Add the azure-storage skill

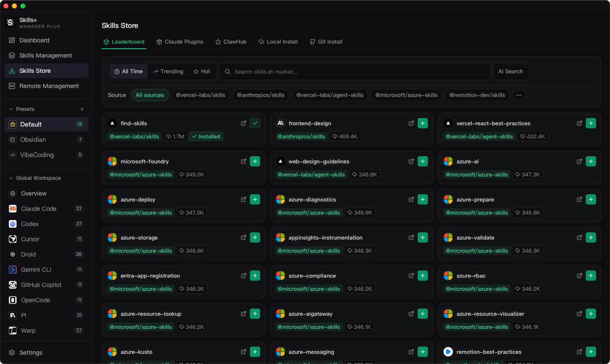click(x=255, y=237)
